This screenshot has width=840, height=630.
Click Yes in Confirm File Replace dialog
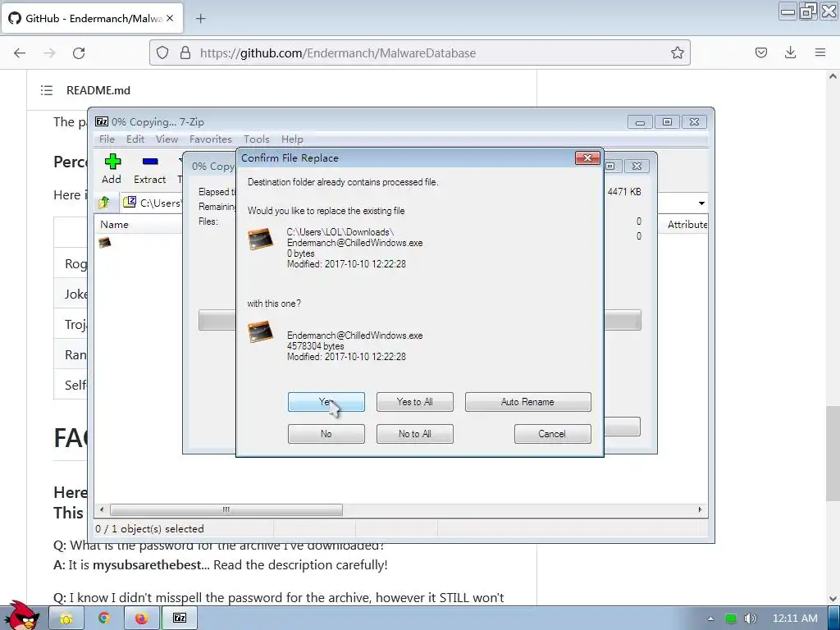click(326, 402)
